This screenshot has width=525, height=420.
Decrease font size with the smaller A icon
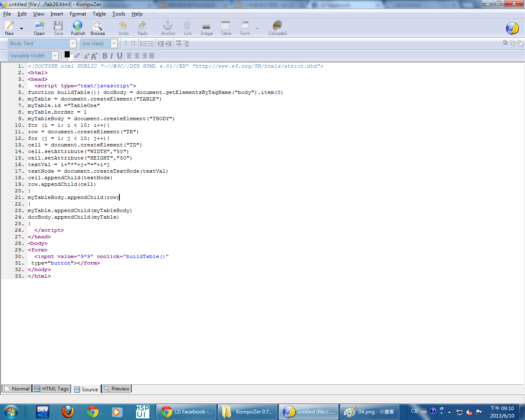tap(87, 56)
